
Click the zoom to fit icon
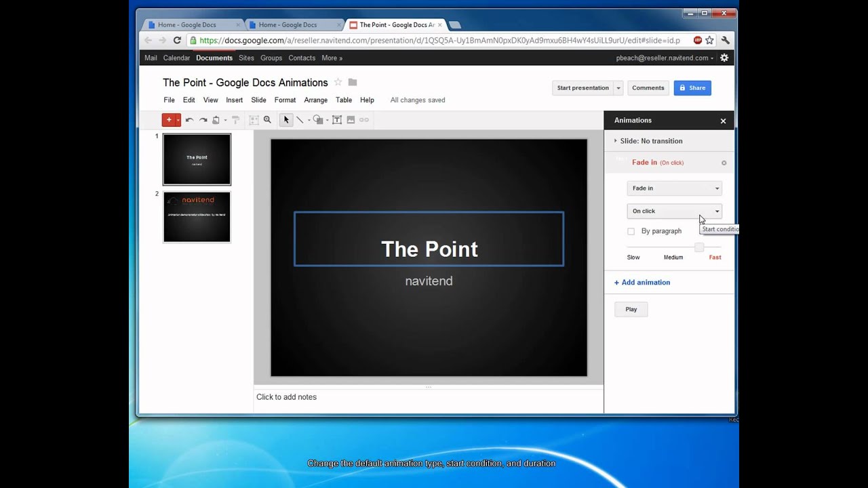[254, 120]
